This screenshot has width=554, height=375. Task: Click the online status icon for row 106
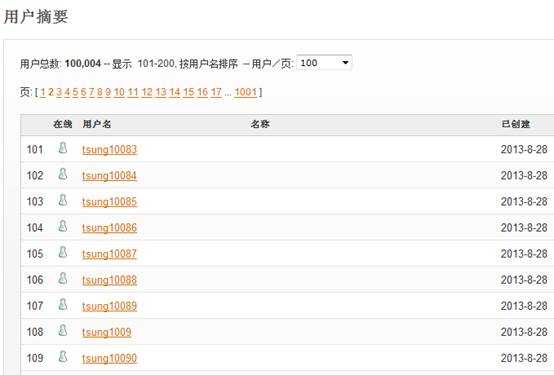coord(63,278)
